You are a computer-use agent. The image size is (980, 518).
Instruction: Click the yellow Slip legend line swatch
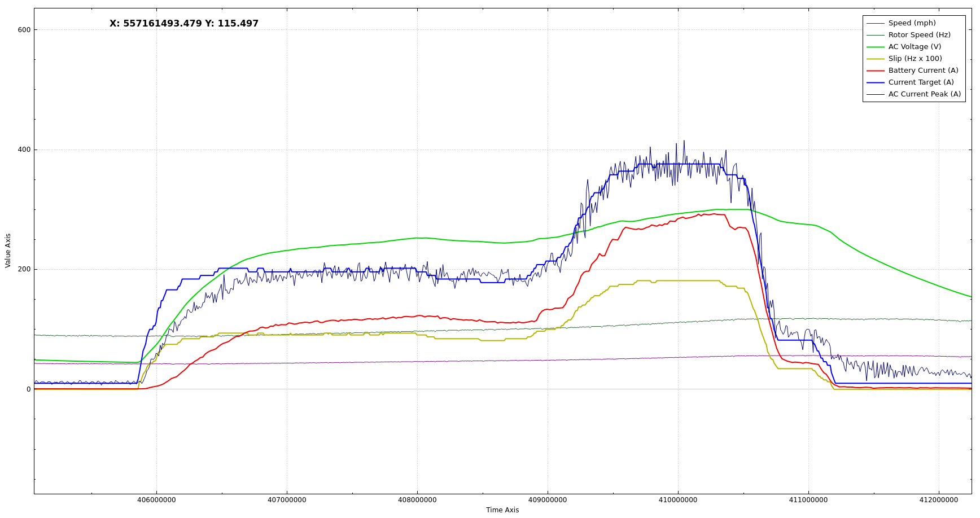(x=875, y=59)
